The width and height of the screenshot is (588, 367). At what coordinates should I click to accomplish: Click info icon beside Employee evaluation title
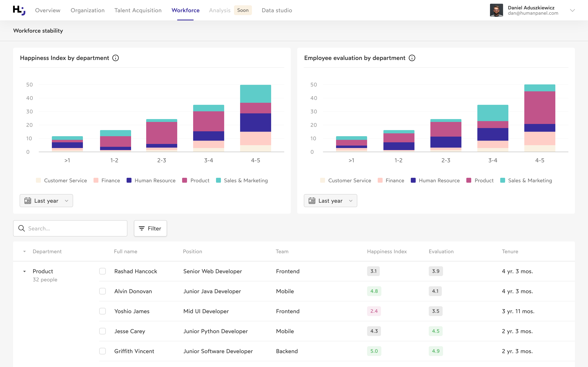412,58
